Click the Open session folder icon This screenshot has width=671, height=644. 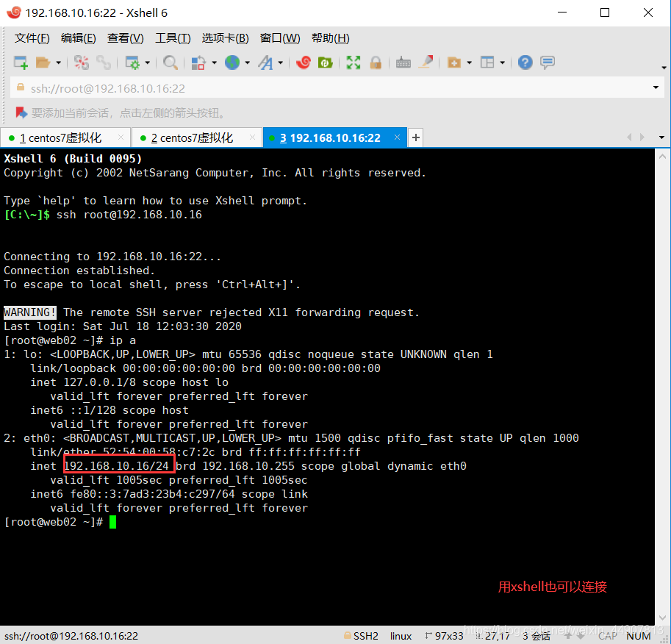pyautogui.click(x=43, y=62)
